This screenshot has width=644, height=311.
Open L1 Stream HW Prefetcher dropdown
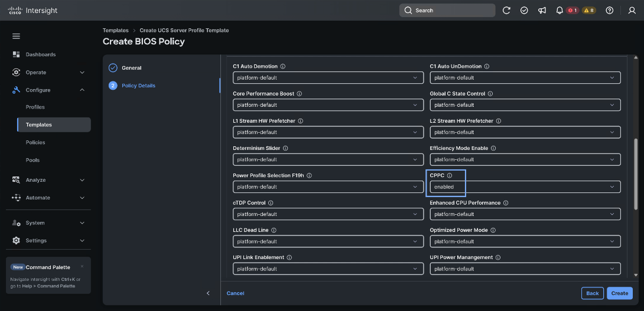pos(328,132)
